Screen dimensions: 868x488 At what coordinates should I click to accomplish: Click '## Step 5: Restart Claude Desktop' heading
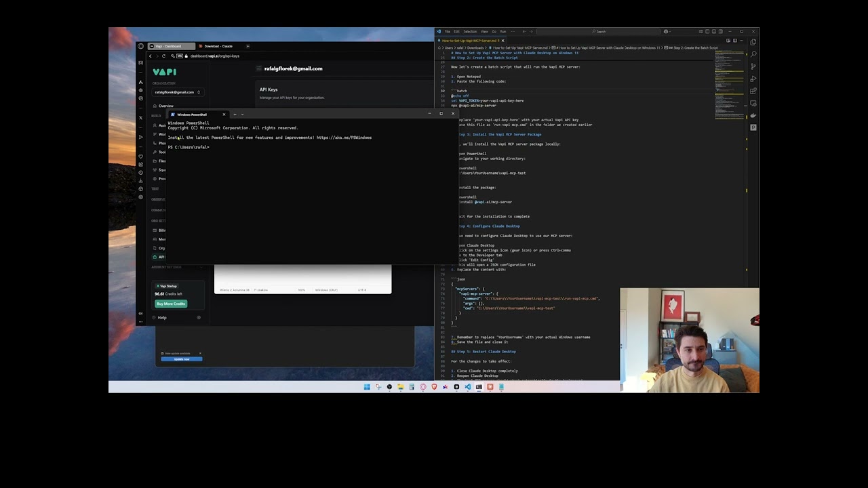coord(484,351)
